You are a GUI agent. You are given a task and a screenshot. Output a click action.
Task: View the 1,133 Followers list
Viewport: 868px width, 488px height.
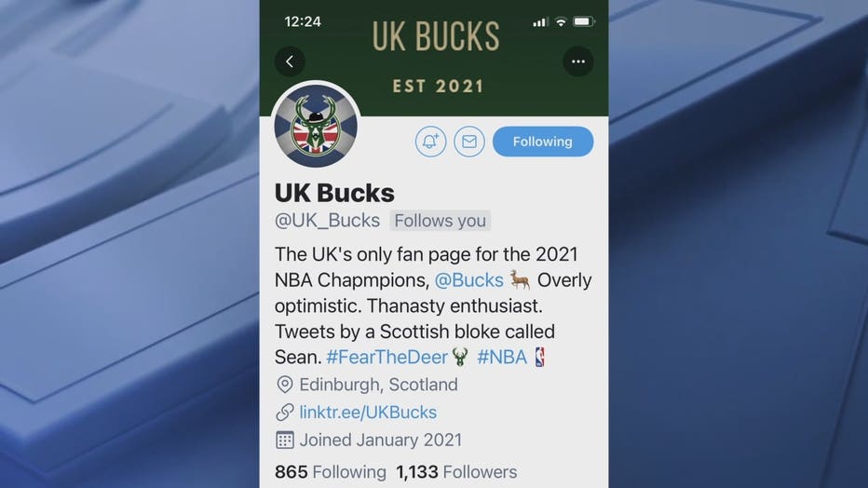pos(456,472)
